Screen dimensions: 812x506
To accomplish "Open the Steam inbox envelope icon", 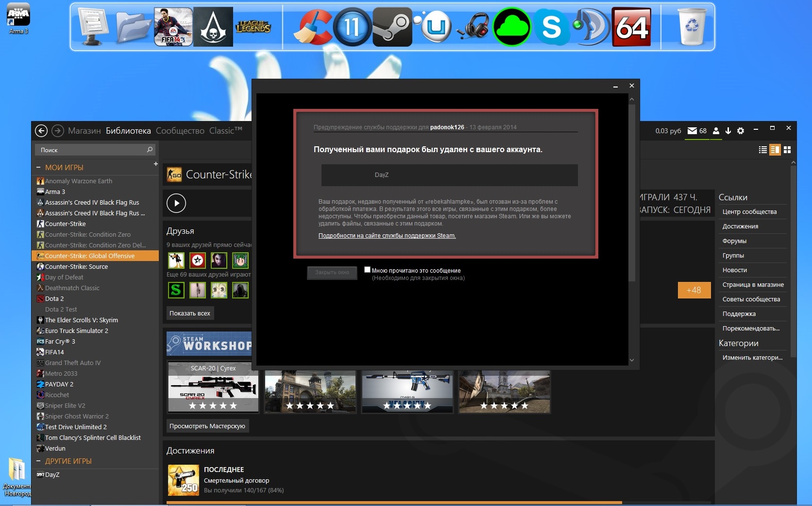I will pyautogui.click(x=693, y=131).
